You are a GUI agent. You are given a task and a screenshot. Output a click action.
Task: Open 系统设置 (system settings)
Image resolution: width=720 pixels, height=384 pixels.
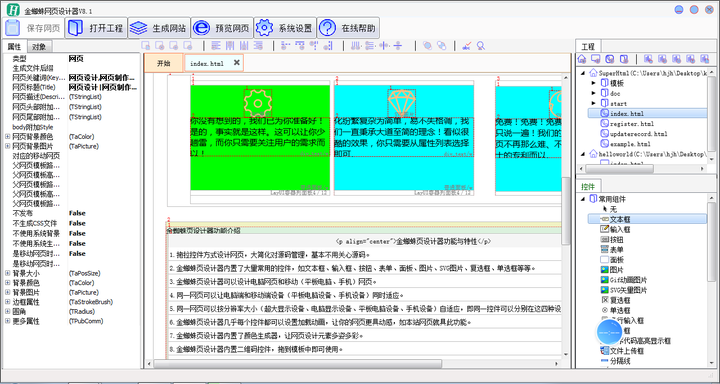click(x=284, y=28)
